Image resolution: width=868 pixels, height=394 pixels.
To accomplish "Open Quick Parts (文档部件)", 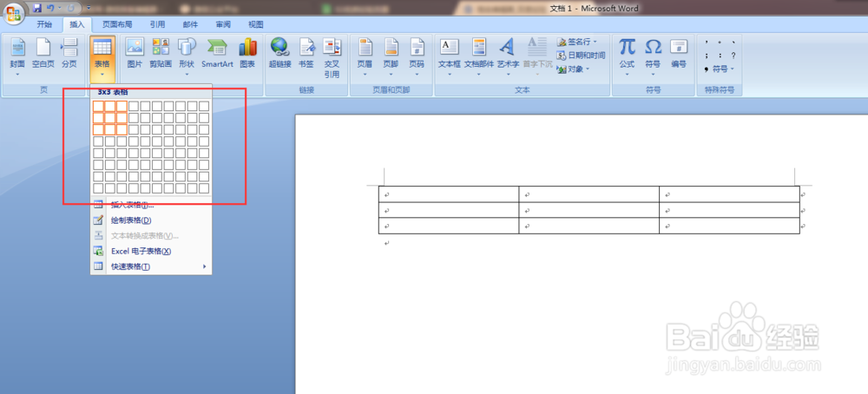I will [x=479, y=57].
